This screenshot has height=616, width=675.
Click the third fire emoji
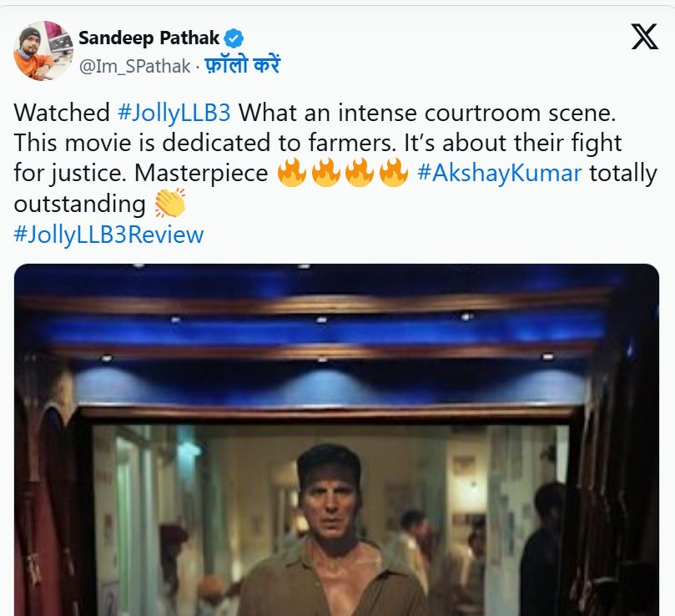click(359, 174)
